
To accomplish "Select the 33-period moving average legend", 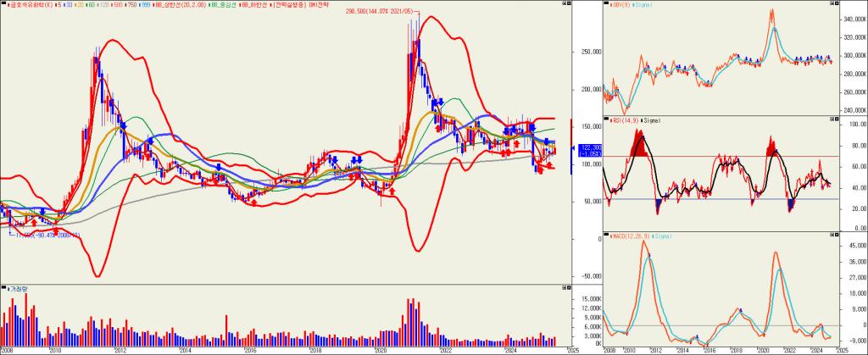I will [x=70, y=3].
